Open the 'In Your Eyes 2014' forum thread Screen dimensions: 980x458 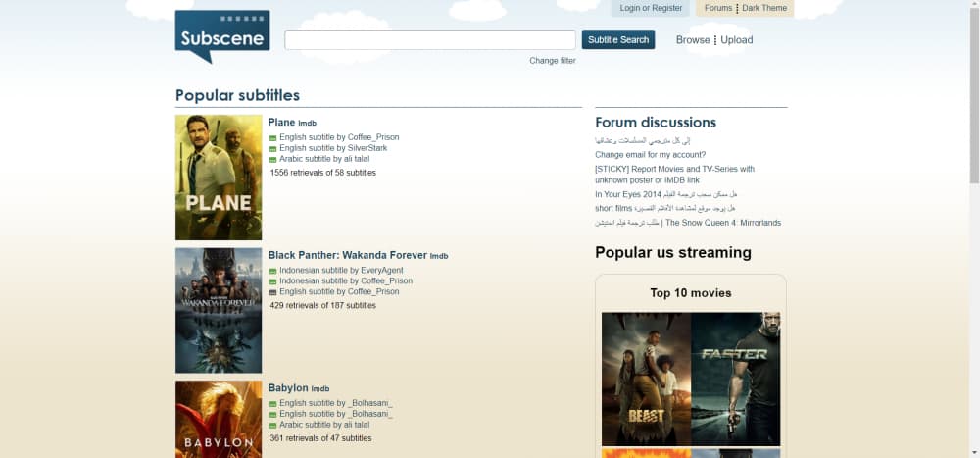tap(666, 194)
